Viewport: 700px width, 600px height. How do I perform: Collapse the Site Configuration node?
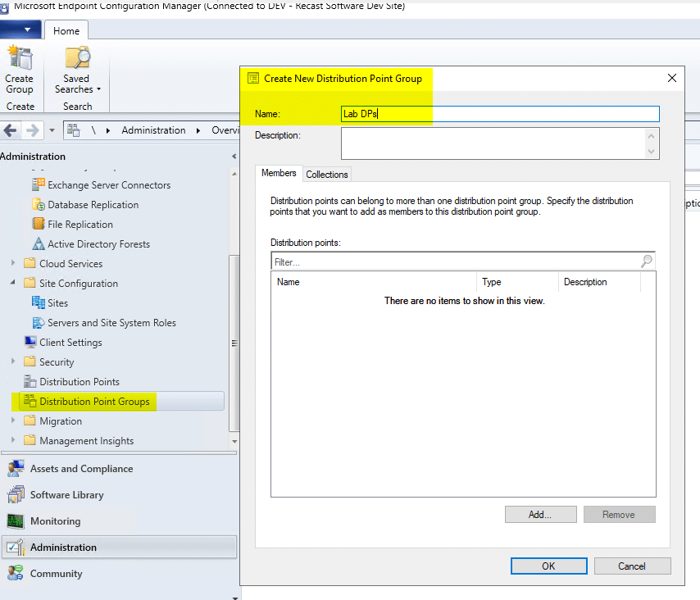pos(11,283)
